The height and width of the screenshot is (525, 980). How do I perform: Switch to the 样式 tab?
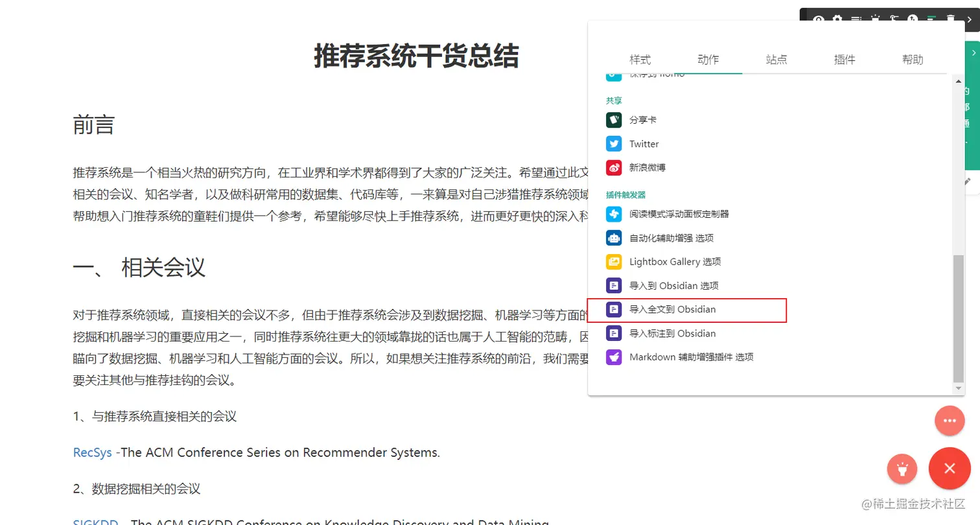(x=640, y=59)
